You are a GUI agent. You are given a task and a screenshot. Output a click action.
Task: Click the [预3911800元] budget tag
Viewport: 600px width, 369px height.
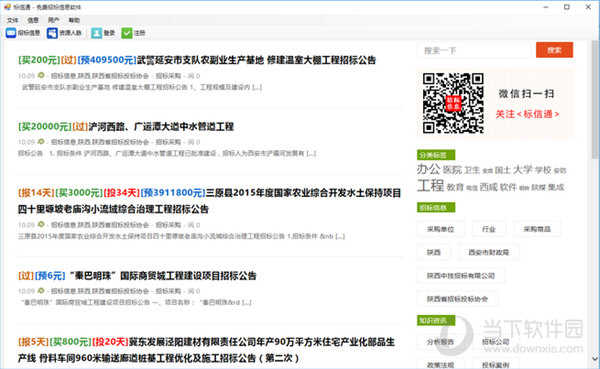pyautogui.click(x=173, y=193)
